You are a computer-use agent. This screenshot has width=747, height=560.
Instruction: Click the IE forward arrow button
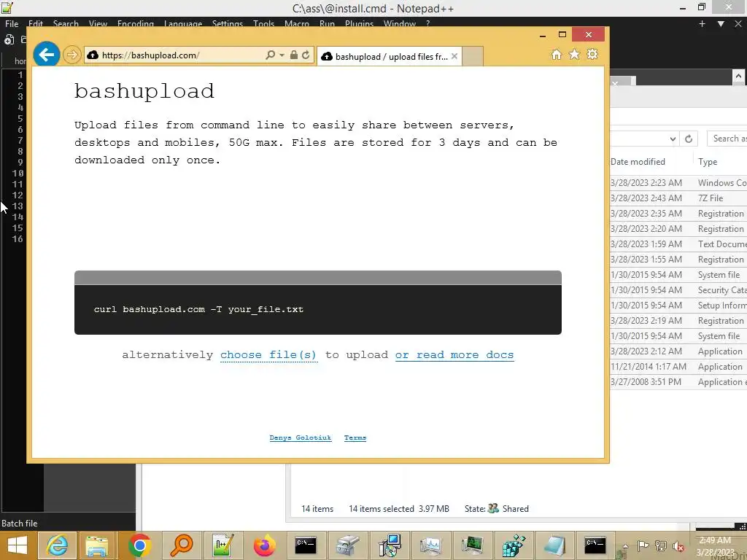[x=72, y=55]
